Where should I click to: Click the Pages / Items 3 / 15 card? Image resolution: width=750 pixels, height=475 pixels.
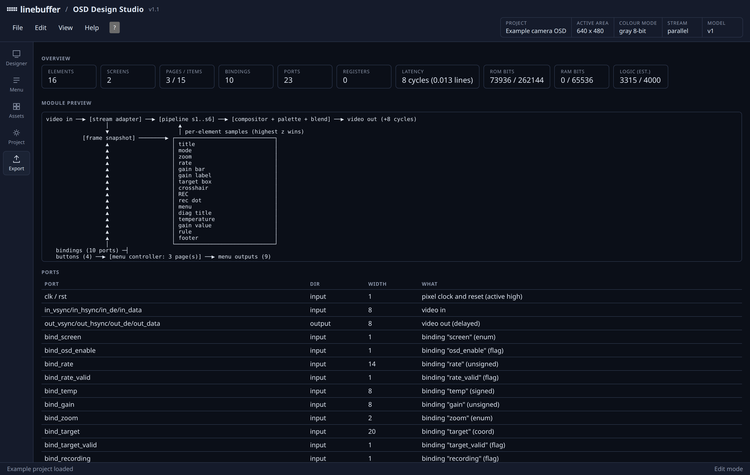(187, 77)
